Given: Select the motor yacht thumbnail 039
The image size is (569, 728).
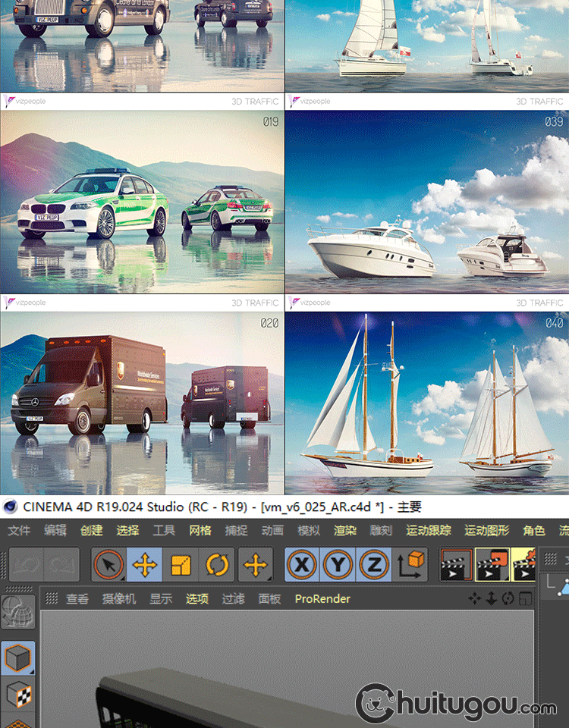Looking at the screenshot, I should point(427,202).
